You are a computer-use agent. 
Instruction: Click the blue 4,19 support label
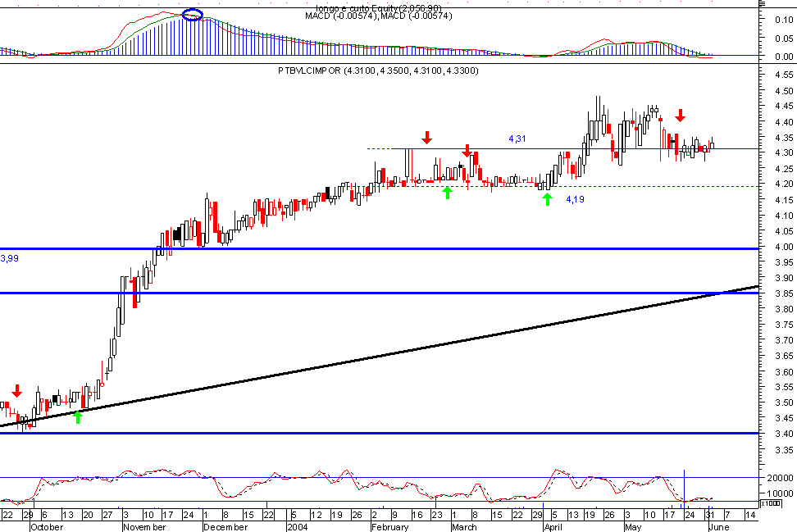click(575, 200)
